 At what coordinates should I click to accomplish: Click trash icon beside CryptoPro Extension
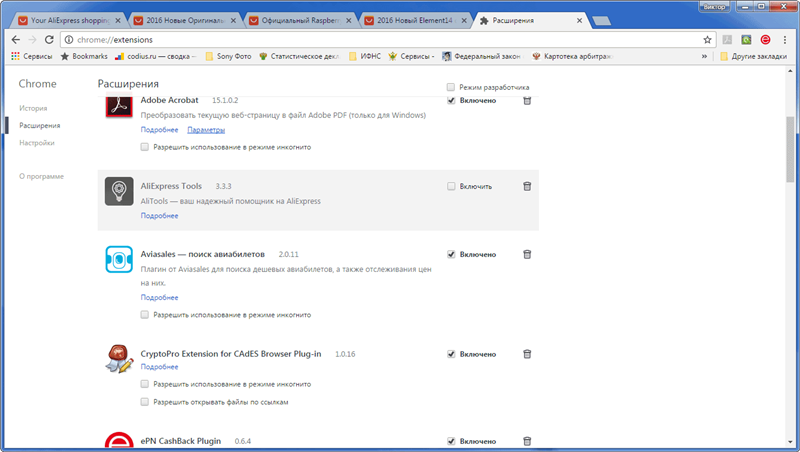pos(527,354)
